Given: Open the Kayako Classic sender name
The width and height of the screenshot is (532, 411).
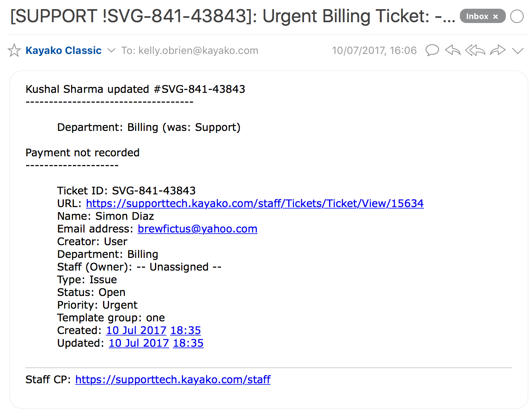Looking at the screenshot, I should point(63,50).
